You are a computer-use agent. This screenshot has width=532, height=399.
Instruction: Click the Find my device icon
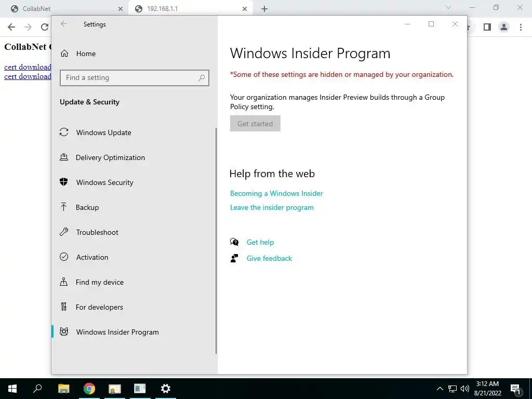coord(64,282)
